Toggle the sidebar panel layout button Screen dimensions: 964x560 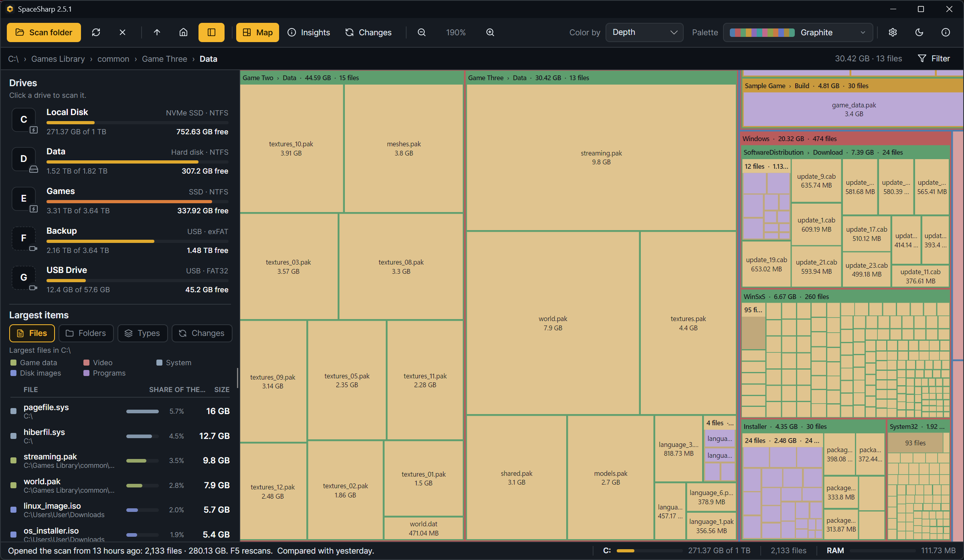[211, 32]
